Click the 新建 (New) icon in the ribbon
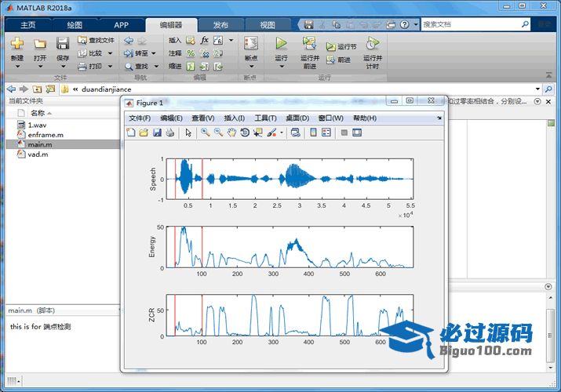 16,44
